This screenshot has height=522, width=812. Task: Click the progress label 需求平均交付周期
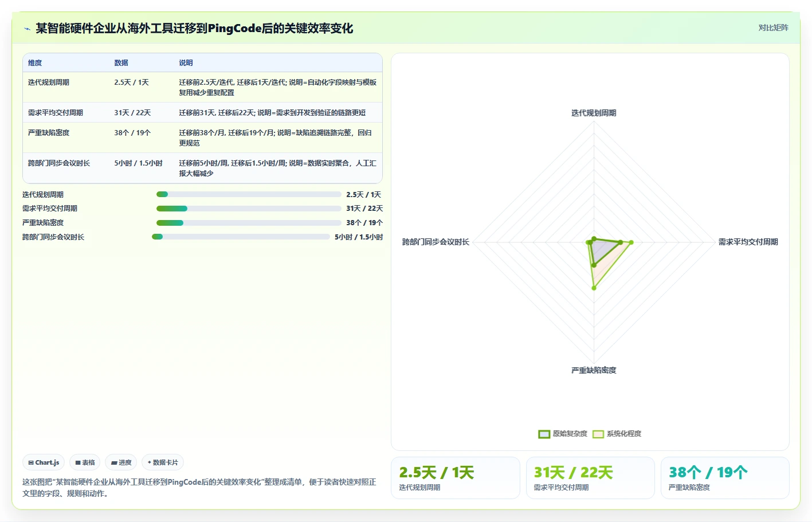[50, 209]
